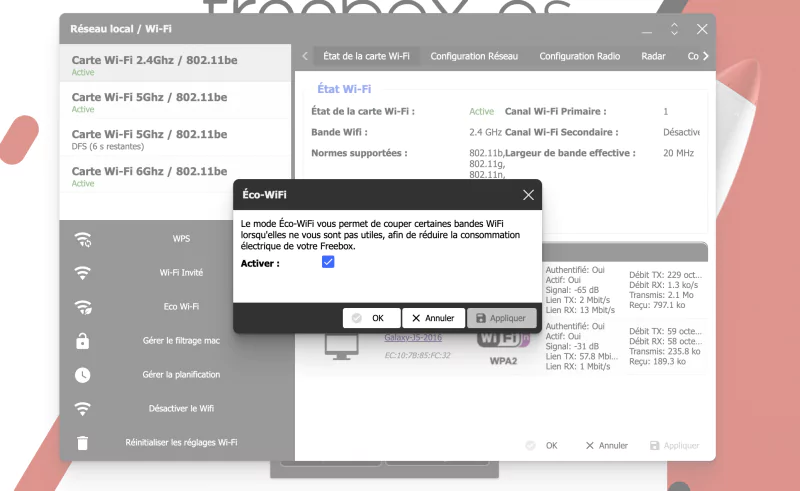
Task: Open Gérer la planification
Action: click(181, 375)
